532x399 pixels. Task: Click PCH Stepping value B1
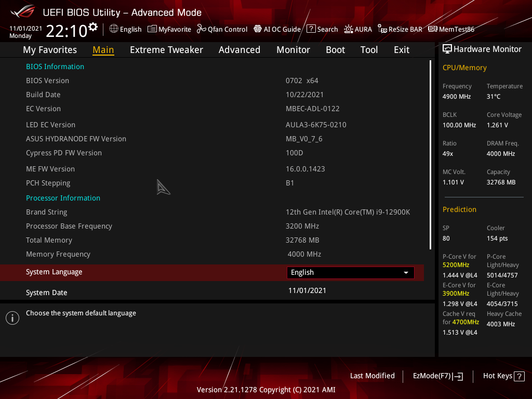290,183
